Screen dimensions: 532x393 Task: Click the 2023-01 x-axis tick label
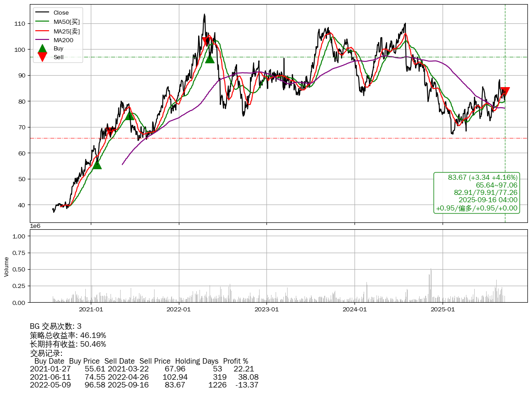(266, 310)
